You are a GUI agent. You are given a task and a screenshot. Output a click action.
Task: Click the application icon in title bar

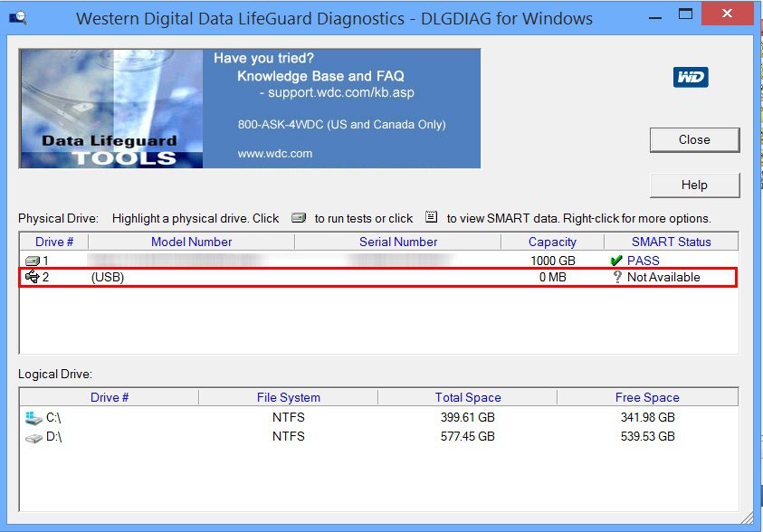pos(16,17)
